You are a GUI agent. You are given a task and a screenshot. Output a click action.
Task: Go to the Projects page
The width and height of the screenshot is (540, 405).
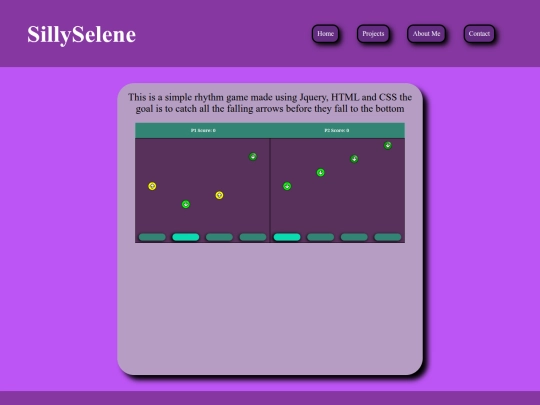pos(373,34)
